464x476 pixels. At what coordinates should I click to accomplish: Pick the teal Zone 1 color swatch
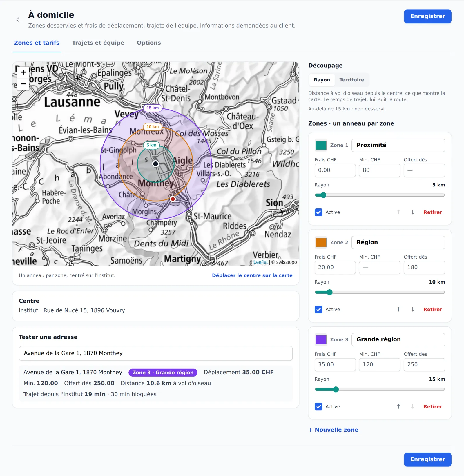click(321, 145)
